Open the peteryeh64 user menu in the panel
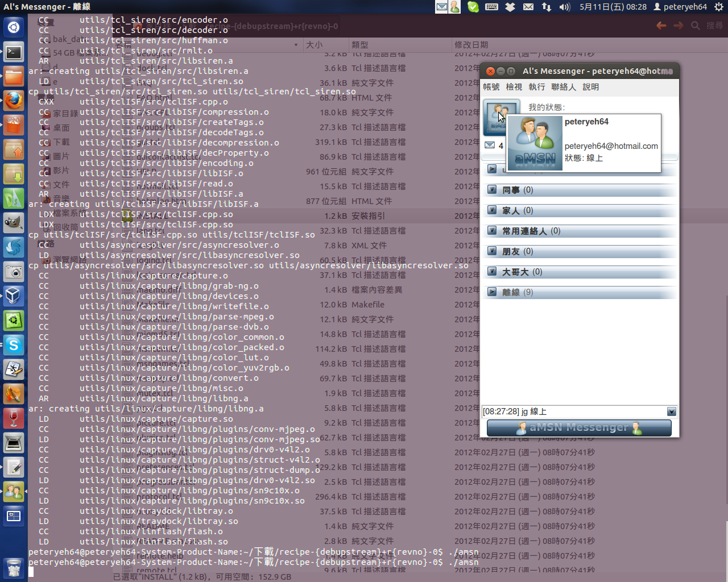The image size is (728, 582). click(680, 7)
